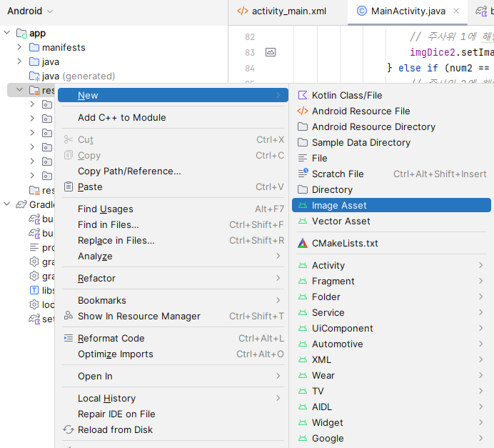Click the Gradle Scripts elephant icon
Viewport: 494px width, 448px height.
click(21, 204)
